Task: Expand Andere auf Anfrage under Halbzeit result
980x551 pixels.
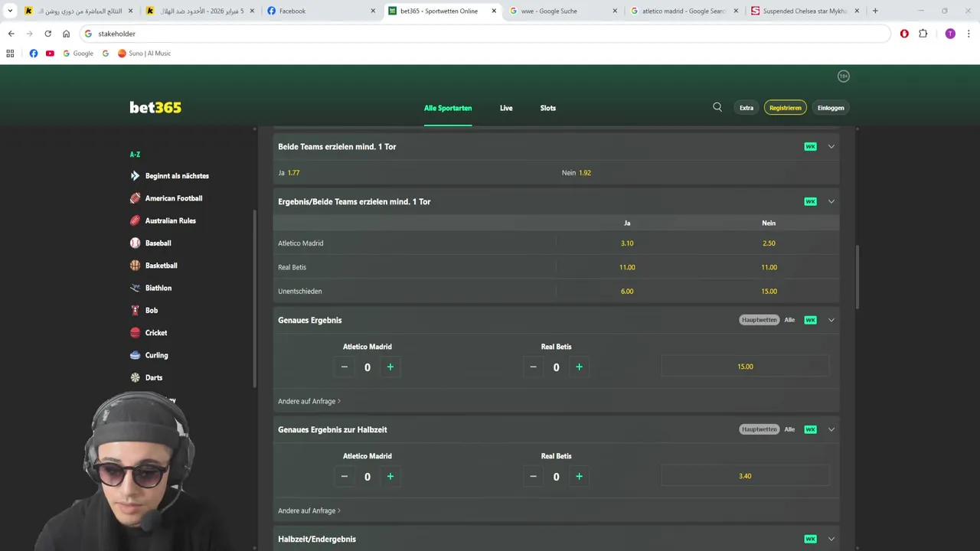Action: (309, 510)
